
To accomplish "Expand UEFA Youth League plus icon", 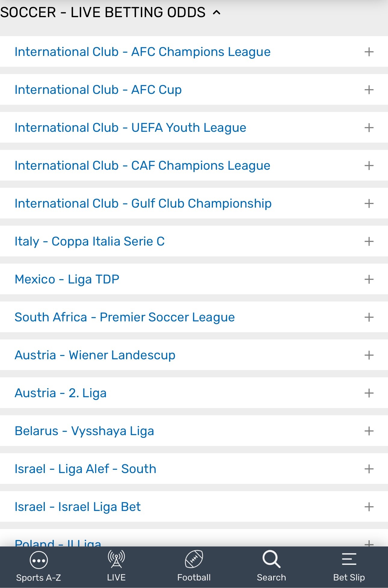I will tap(369, 128).
